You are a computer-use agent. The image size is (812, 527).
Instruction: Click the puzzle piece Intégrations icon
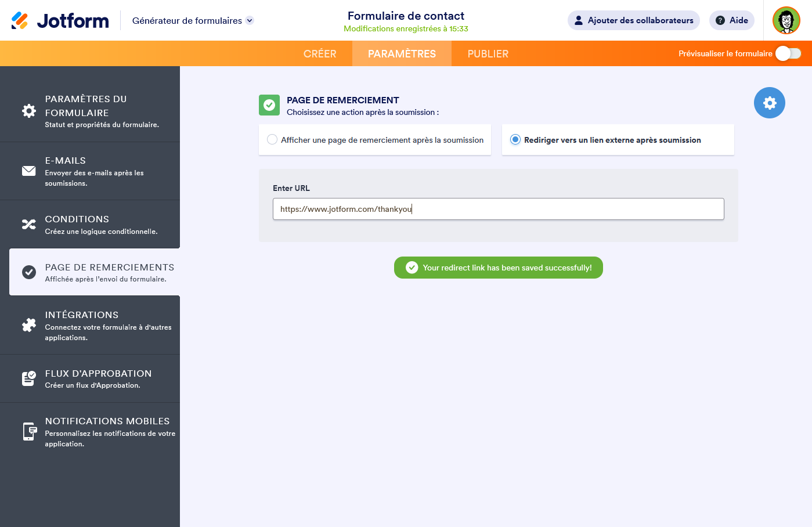click(29, 325)
